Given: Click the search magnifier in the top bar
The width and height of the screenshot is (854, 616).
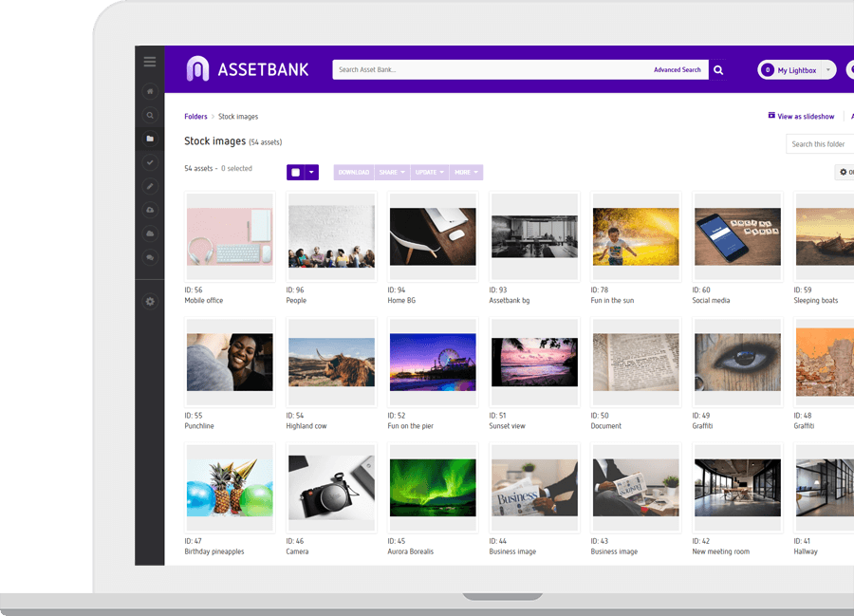Looking at the screenshot, I should (718, 69).
